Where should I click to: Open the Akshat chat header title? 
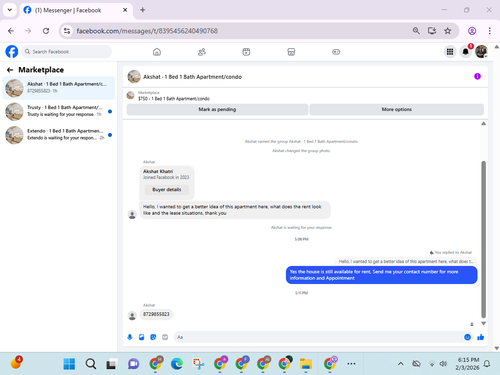(x=192, y=77)
